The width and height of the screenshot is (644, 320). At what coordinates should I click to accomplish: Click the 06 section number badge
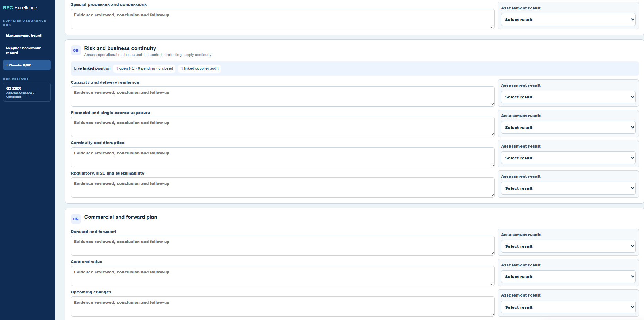point(76,219)
